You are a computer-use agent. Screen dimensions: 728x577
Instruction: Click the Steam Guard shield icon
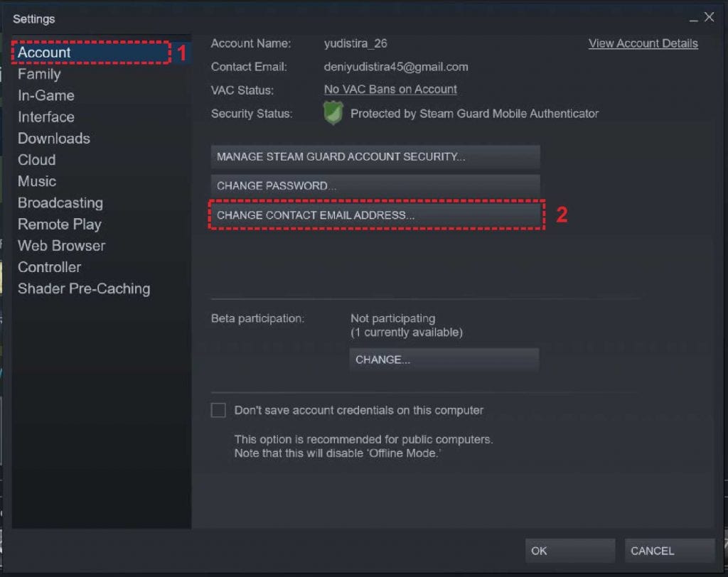pos(333,112)
